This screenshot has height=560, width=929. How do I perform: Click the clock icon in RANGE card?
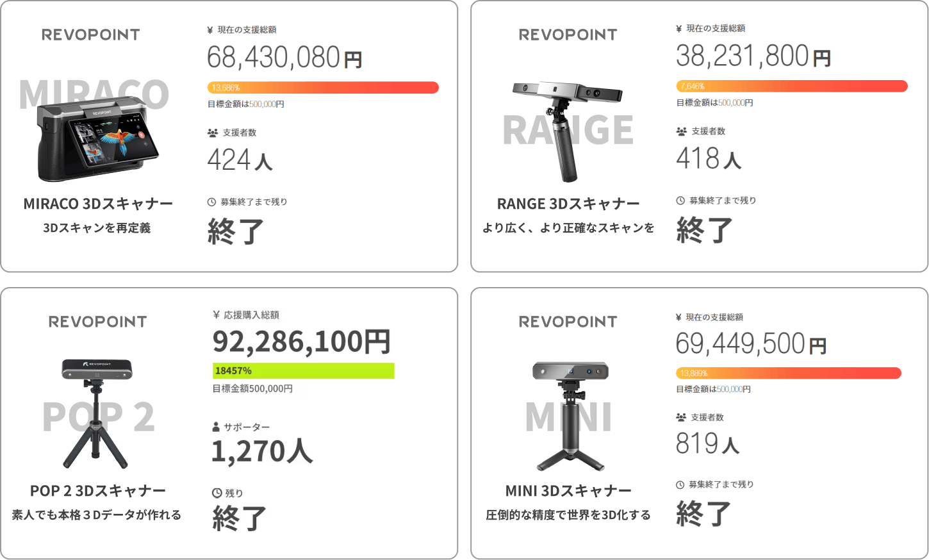click(680, 201)
